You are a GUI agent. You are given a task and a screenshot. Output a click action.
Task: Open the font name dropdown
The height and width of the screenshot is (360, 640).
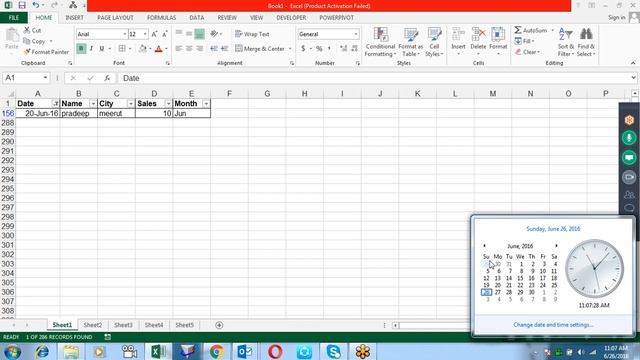(124, 34)
